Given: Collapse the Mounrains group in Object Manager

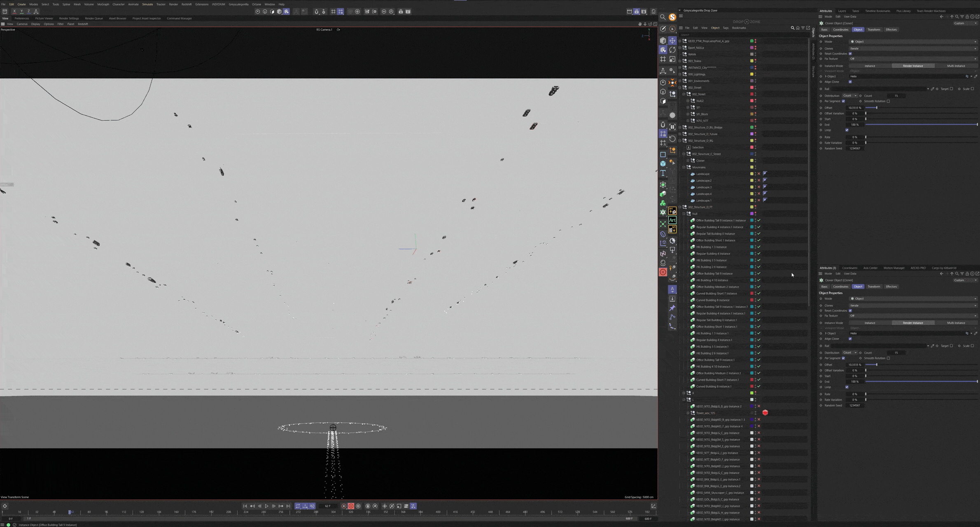Looking at the screenshot, I should [x=684, y=167].
